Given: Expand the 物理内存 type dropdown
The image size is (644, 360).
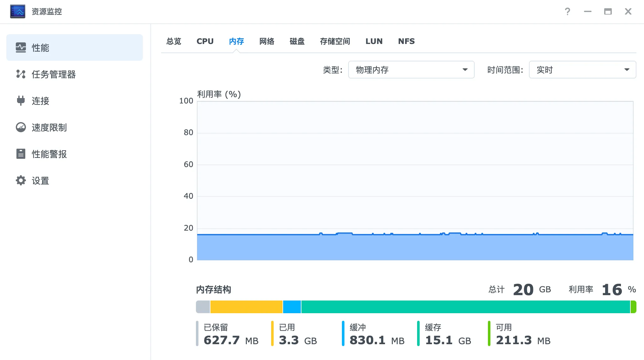Looking at the screenshot, I should pyautogui.click(x=411, y=70).
